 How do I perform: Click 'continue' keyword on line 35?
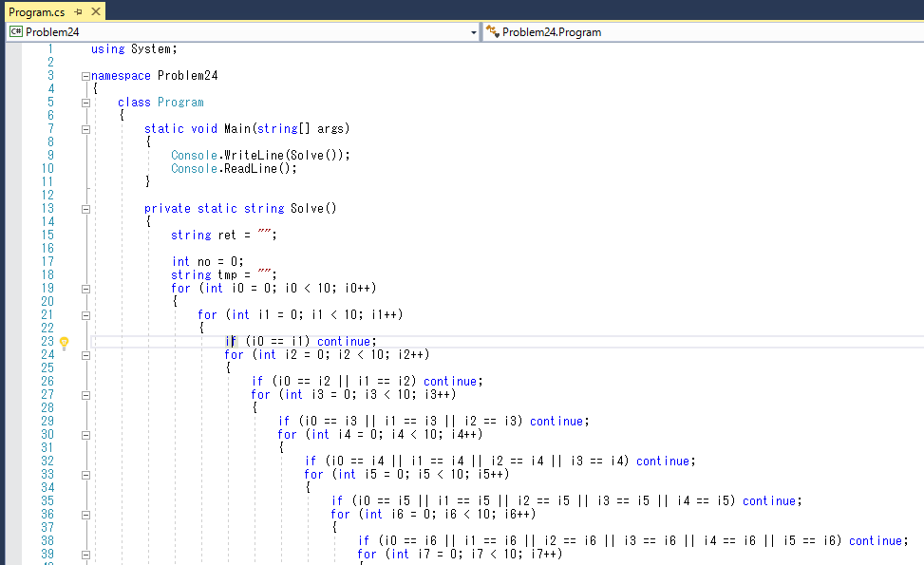coord(769,500)
